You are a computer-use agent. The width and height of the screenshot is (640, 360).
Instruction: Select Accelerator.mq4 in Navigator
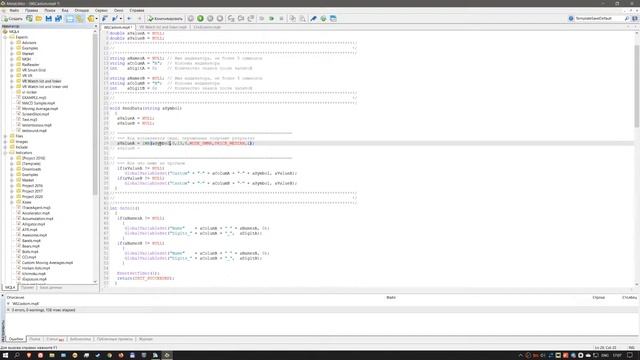tap(36, 213)
